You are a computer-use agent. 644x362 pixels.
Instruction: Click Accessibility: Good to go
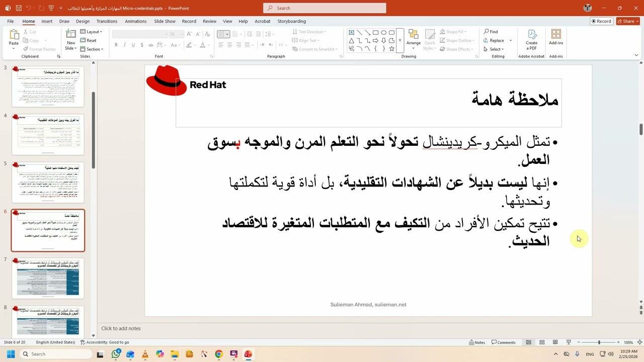[x=105, y=342]
